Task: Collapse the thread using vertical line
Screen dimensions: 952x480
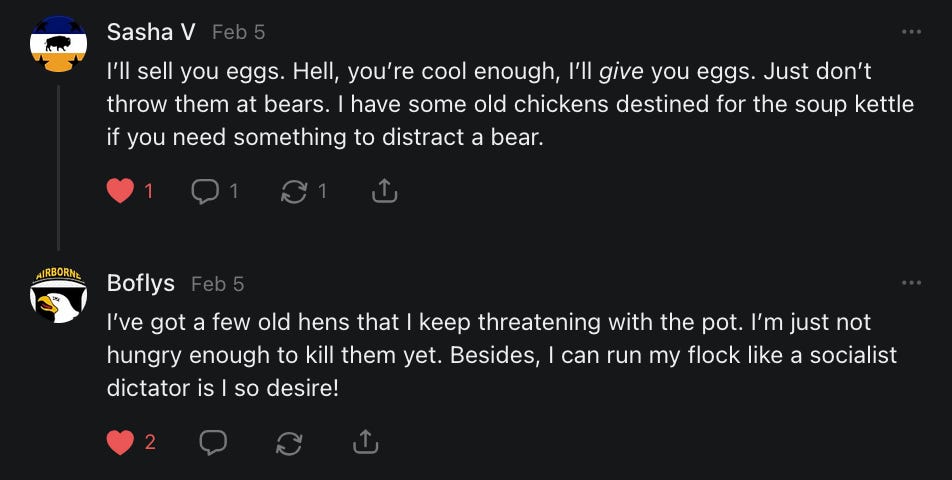Action: click(x=58, y=165)
